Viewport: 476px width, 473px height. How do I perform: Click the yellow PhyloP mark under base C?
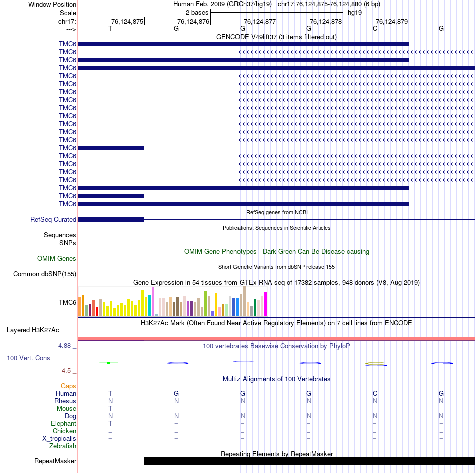[376, 364]
